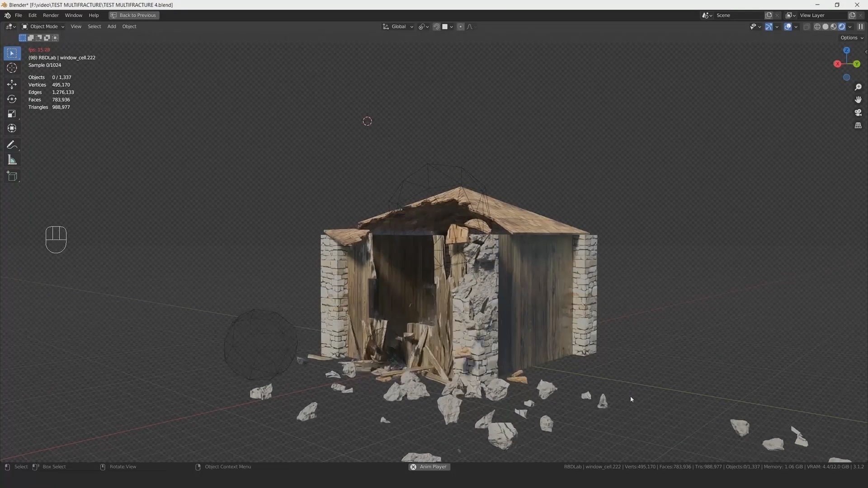Enable wireframe viewport shading
Image resolution: width=868 pixels, height=488 pixels.
(817, 27)
